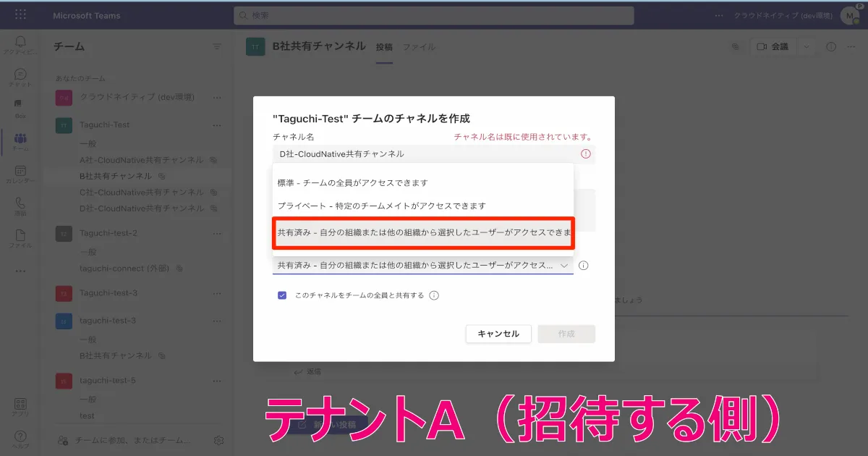The height and width of the screenshot is (456, 868).
Task: Open Chat in the left rail
Action: pos(20,77)
